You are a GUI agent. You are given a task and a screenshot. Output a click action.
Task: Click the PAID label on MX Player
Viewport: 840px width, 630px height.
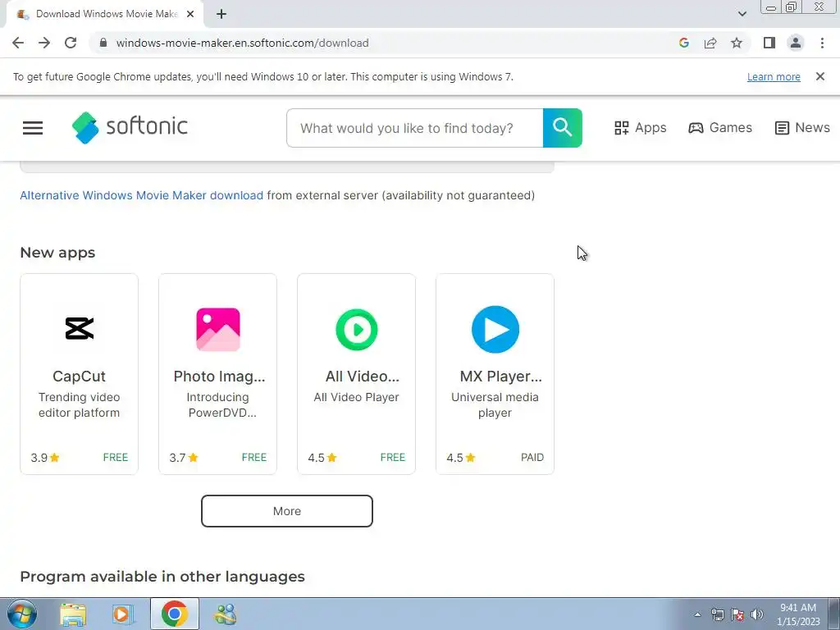(x=532, y=457)
